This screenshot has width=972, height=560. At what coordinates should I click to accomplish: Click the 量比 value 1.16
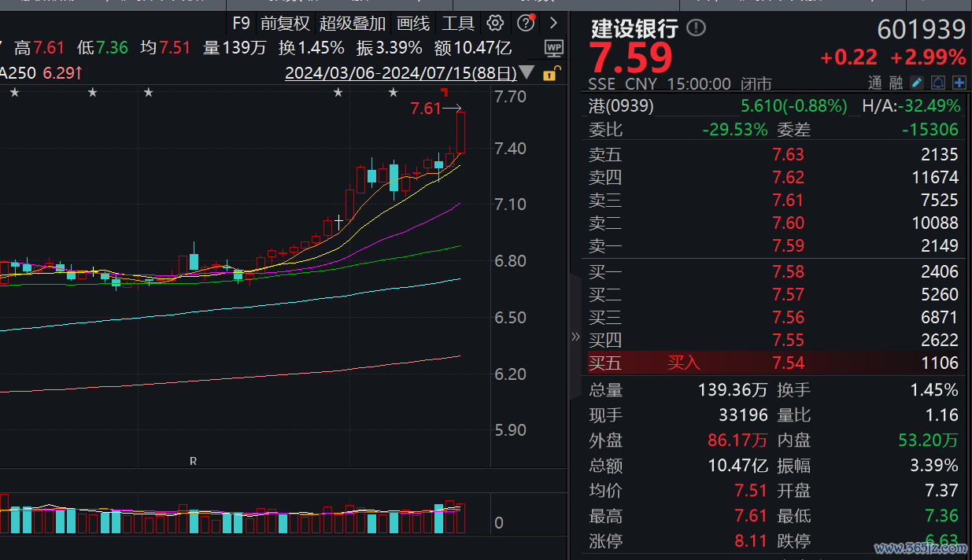(942, 414)
